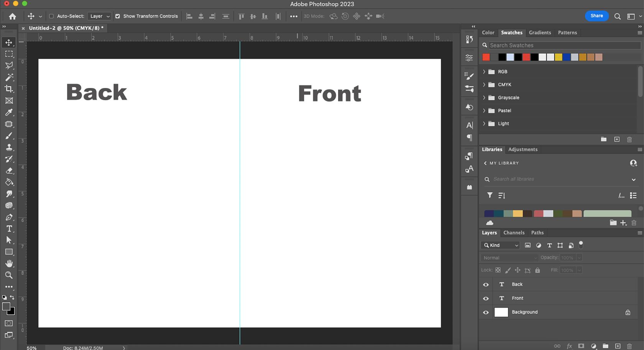Viewport: 644px width, 350px height.
Task: Select the Crop tool
Action: point(9,89)
